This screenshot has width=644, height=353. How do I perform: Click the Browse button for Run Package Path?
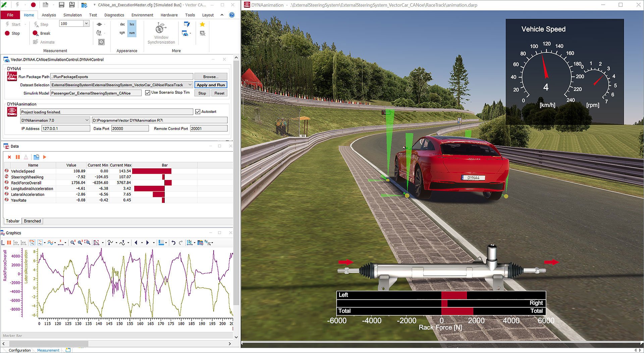[x=210, y=76]
